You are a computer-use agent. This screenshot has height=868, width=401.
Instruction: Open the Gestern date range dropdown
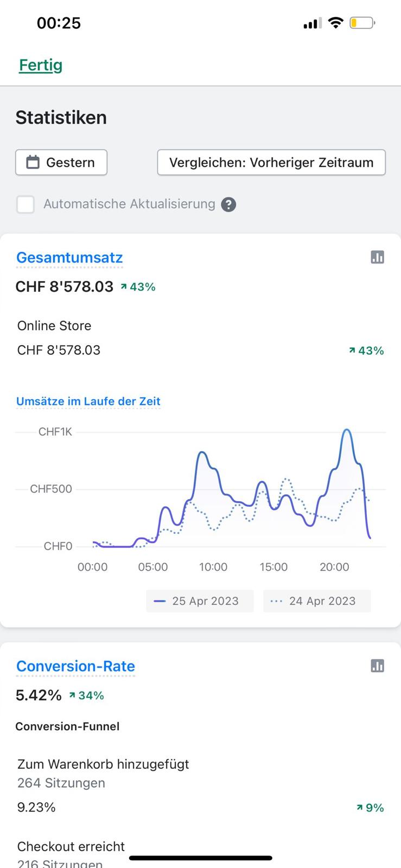(x=61, y=162)
